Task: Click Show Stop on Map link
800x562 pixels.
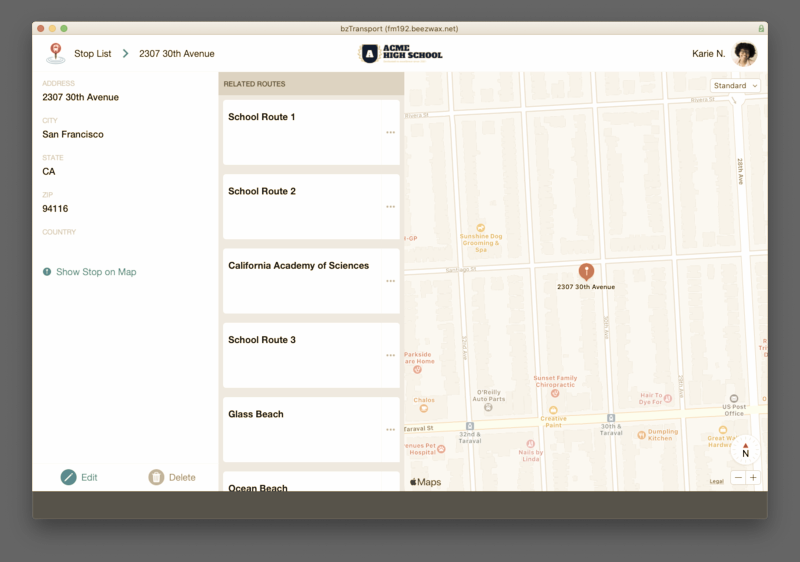Action: click(96, 272)
